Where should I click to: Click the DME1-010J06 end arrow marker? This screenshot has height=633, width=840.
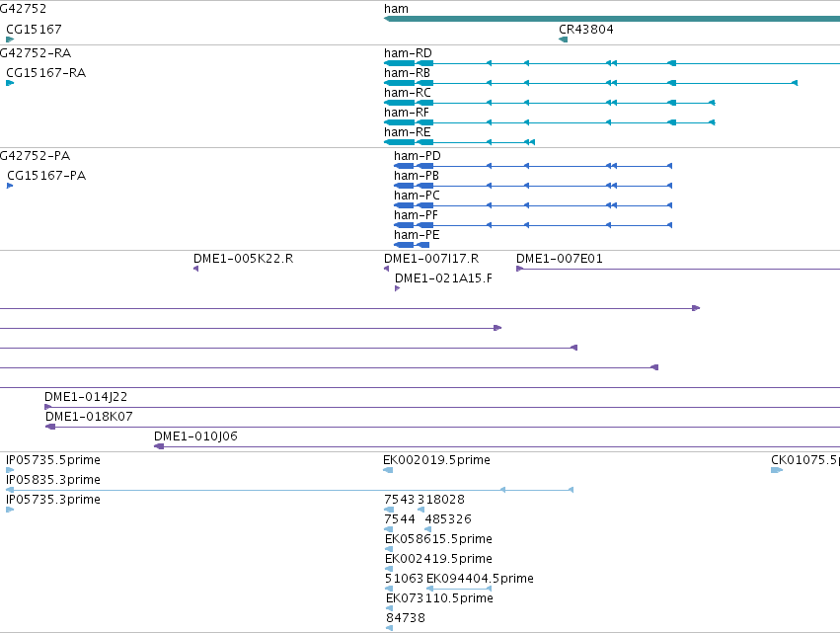(159, 446)
